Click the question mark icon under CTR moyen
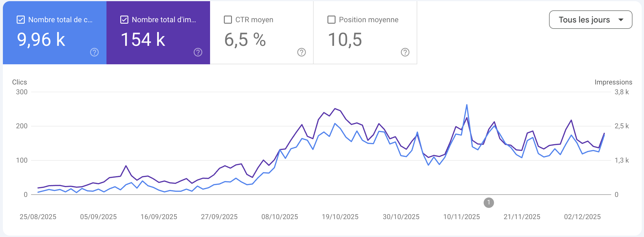This screenshot has height=237, width=644. (301, 53)
